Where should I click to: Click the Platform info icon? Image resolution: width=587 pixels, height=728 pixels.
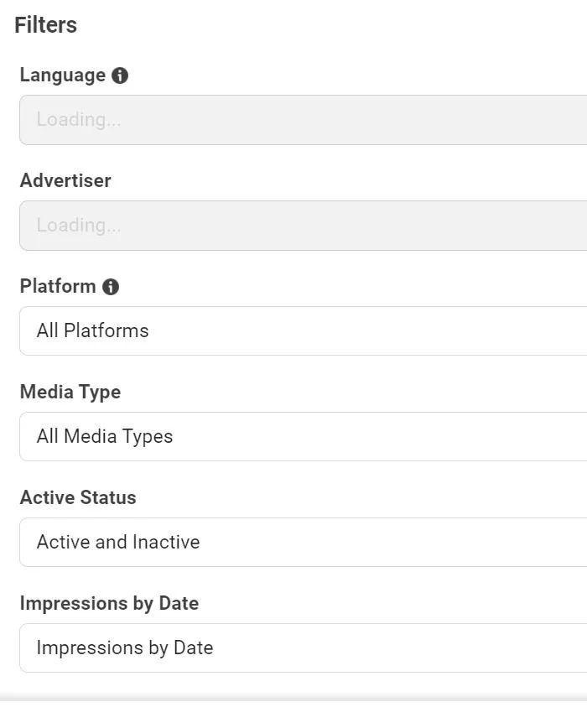[111, 287]
